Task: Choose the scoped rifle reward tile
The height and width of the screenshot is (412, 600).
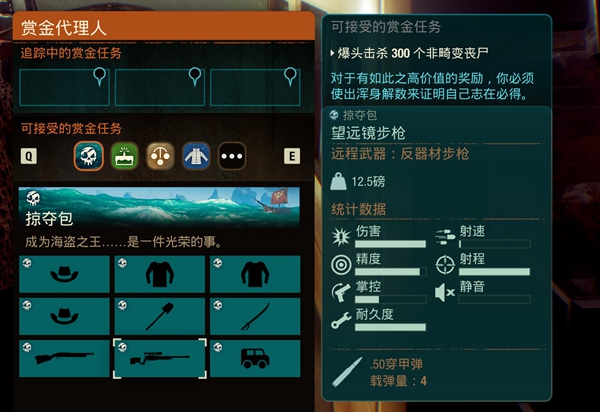Action: pos(160,358)
